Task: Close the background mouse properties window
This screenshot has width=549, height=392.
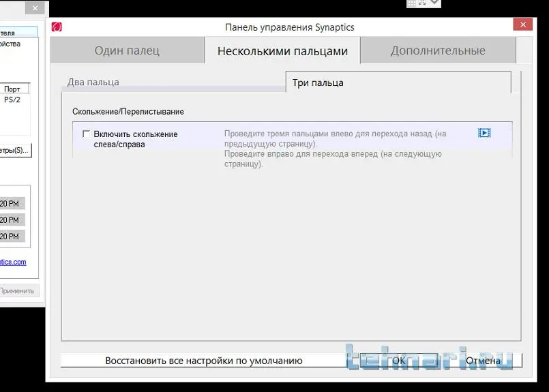Action: (35, 8)
